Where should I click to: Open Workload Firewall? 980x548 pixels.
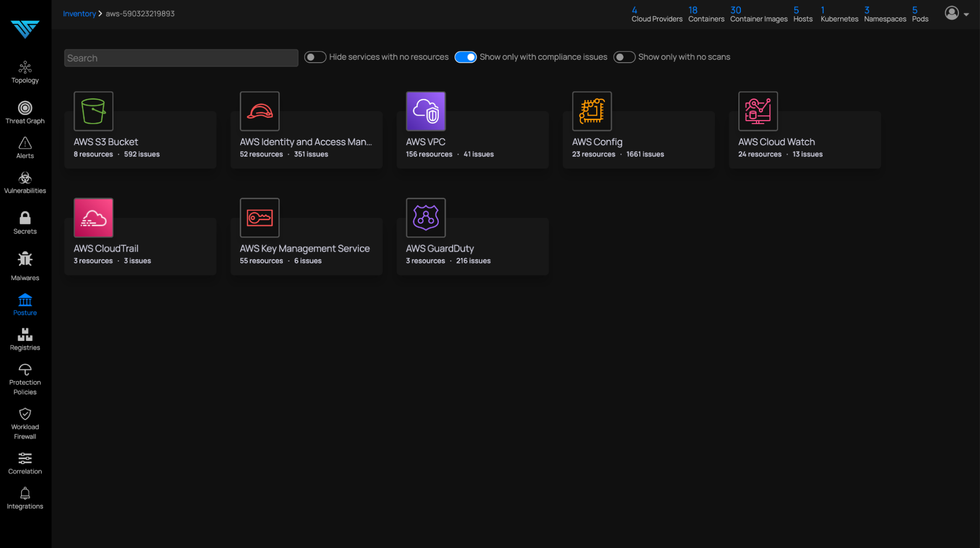click(x=25, y=424)
